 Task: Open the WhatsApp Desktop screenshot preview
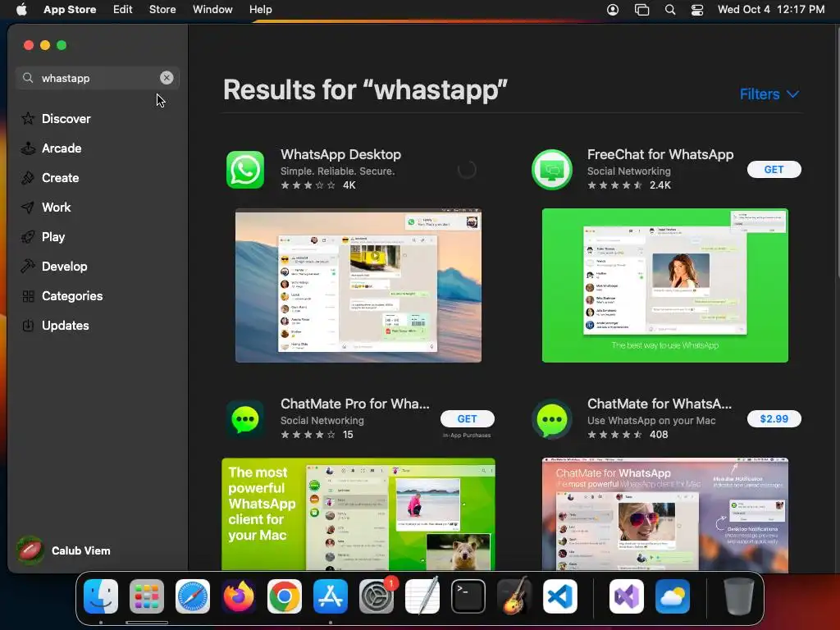(x=358, y=285)
